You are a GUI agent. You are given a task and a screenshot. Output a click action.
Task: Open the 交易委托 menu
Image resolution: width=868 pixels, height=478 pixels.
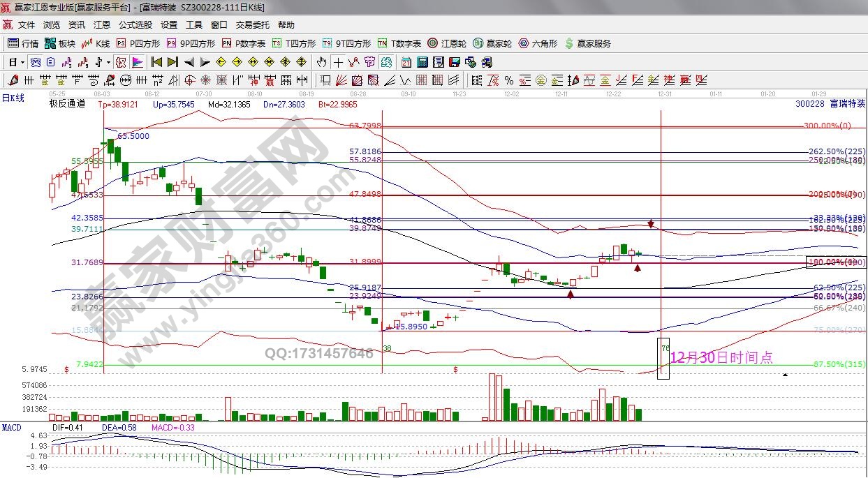(252, 25)
